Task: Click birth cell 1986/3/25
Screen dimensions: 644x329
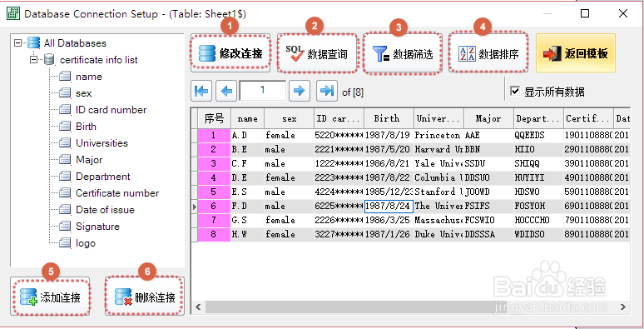Action: tap(389, 221)
